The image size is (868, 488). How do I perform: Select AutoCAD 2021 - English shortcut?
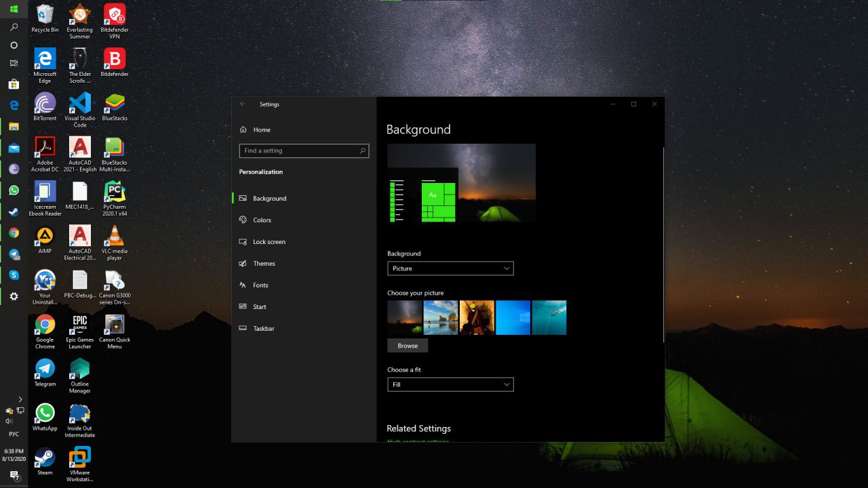[x=79, y=155]
